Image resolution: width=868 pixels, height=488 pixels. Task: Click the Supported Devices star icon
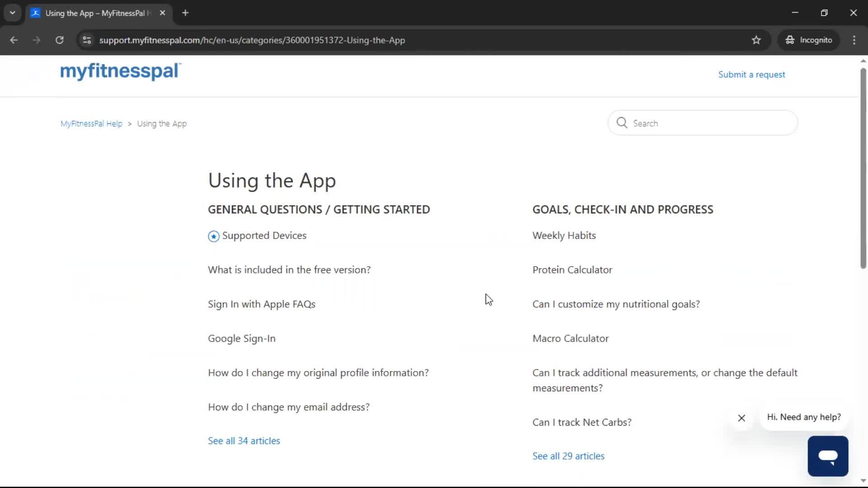213,236
